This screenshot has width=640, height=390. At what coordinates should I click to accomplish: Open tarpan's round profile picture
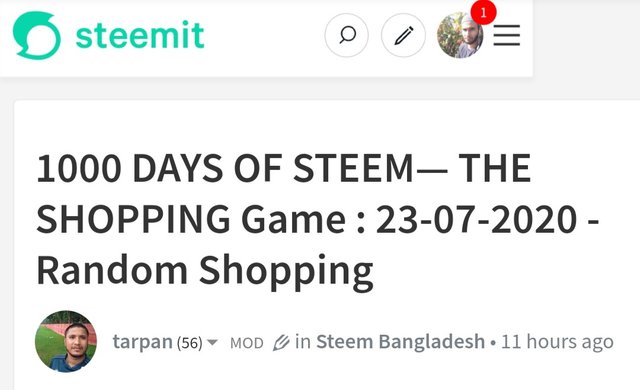tap(66, 341)
